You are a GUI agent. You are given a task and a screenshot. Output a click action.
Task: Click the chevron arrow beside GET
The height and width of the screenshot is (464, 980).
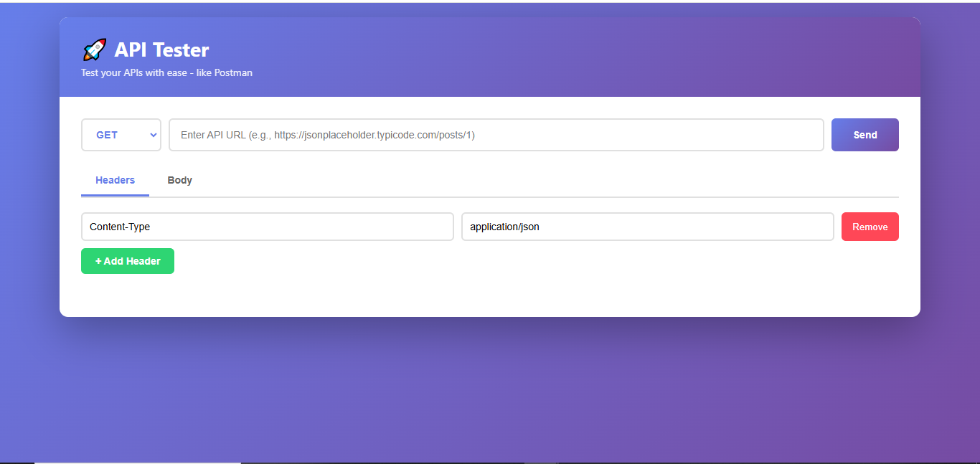pos(153,135)
